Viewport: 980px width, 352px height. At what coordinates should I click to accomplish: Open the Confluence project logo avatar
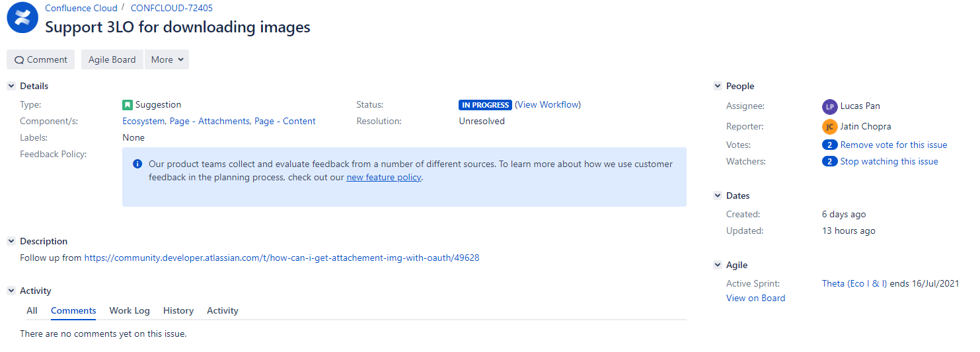tap(22, 18)
